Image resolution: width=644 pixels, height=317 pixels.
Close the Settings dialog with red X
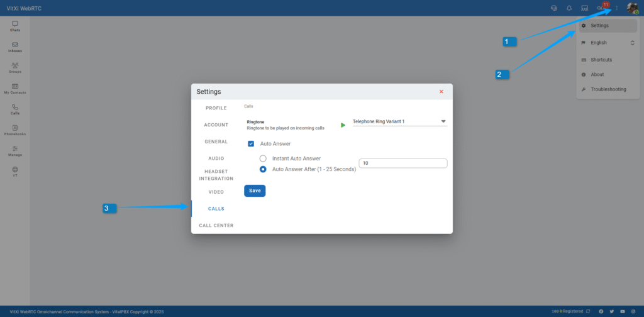tap(441, 91)
